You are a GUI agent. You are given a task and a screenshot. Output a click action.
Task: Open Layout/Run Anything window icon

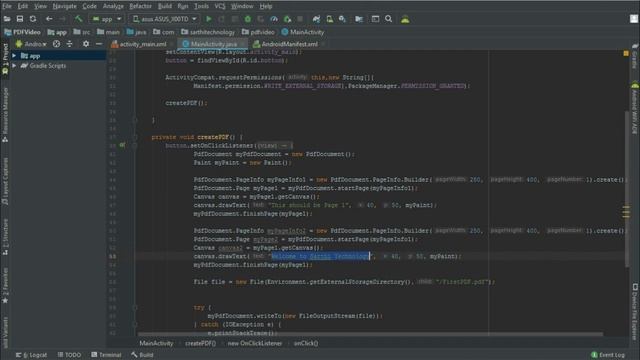pyautogui.click(x=375, y=19)
